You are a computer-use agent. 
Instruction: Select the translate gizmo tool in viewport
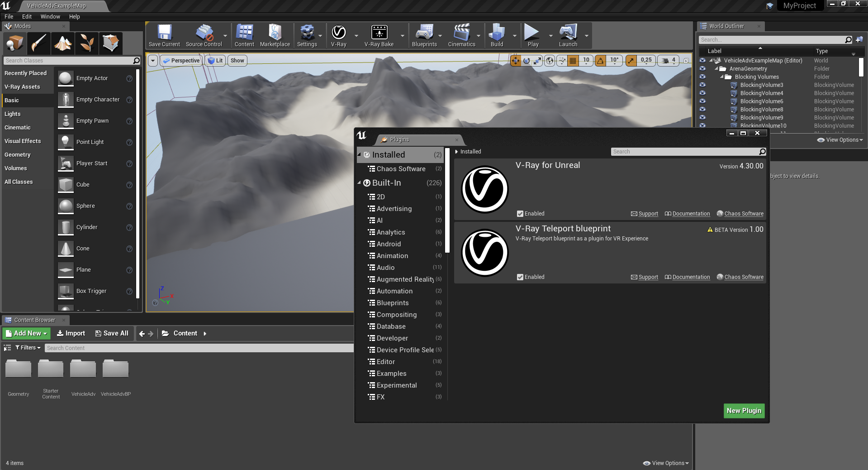516,61
